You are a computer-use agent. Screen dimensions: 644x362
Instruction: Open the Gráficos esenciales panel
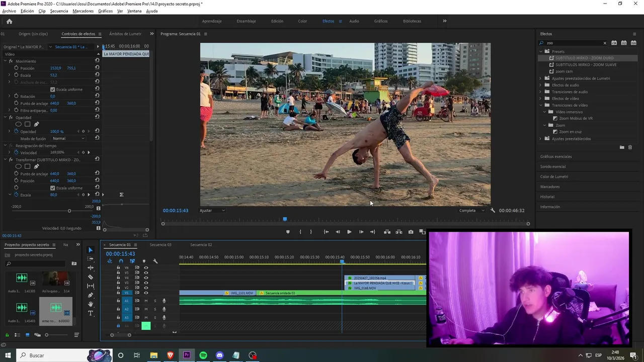pyautogui.click(x=556, y=156)
